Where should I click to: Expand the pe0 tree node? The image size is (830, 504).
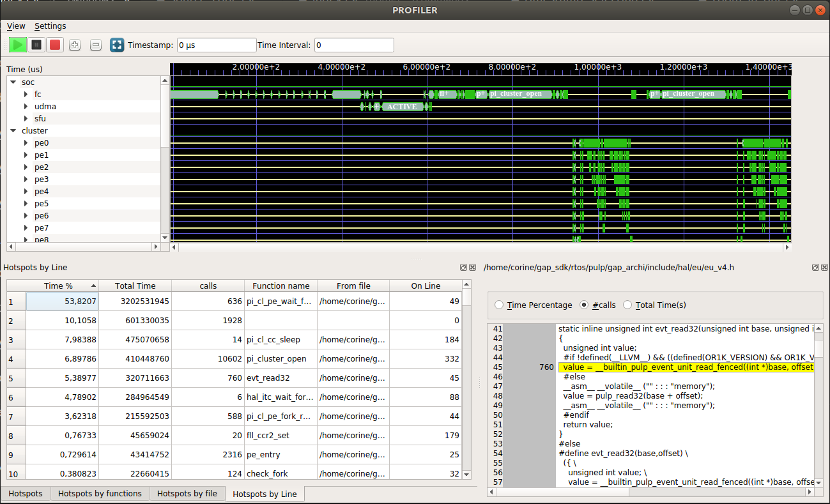(x=26, y=143)
